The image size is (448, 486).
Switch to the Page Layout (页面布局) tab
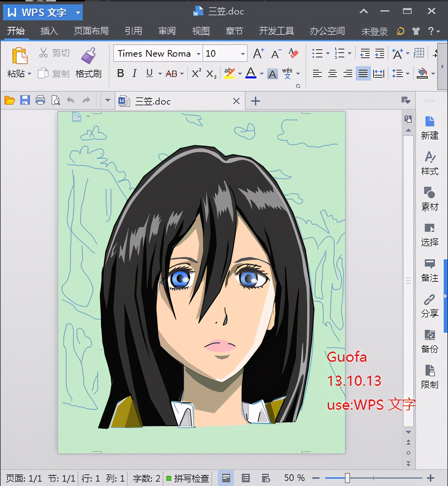(91, 31)
